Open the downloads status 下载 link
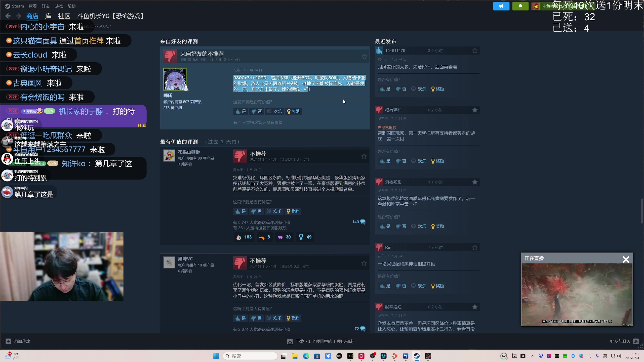Image resolution: width=644 pixels, height=362 pixels. [320, 341]
